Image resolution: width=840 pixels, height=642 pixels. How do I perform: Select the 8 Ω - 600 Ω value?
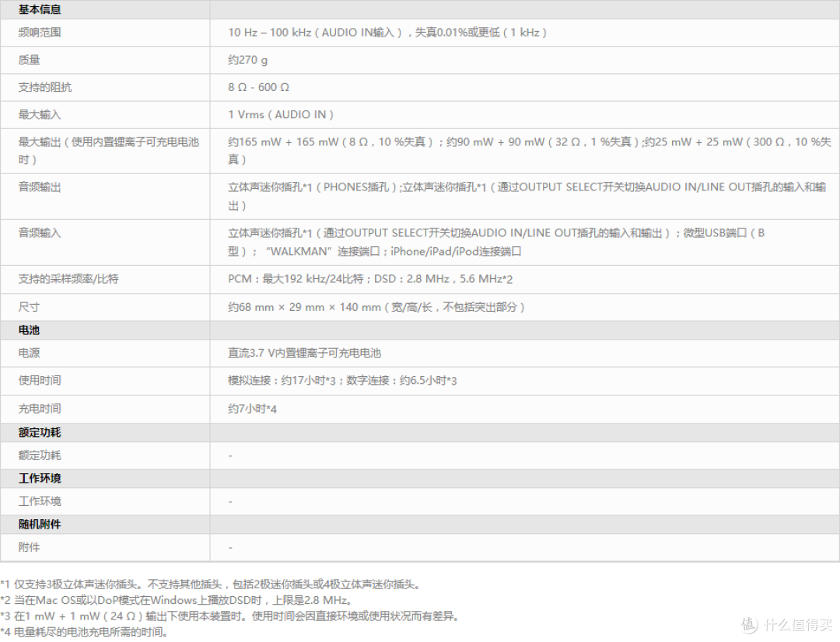[x=258, y=87]
